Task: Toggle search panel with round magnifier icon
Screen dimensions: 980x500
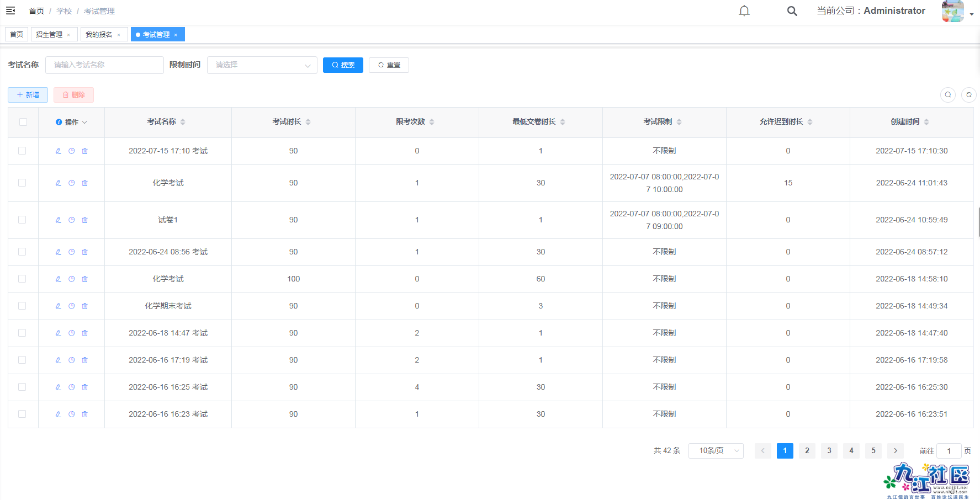Action: pyautogui.click(x=947, y=95)
